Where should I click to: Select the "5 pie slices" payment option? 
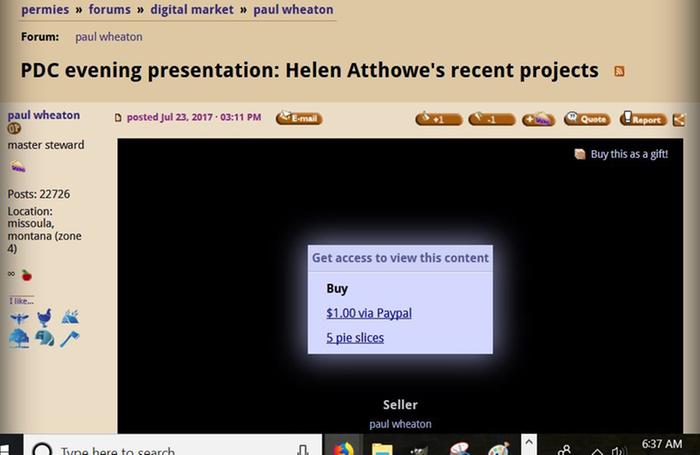[354, 338]
